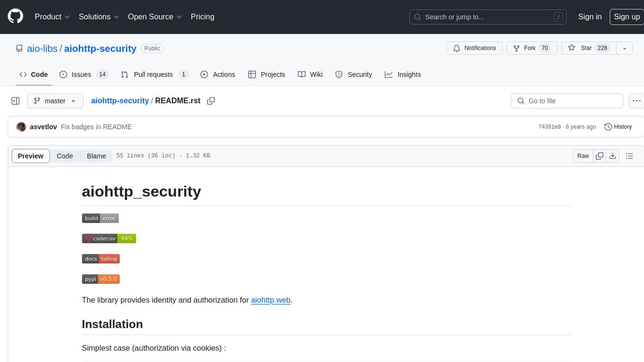Screen dimensions: 644x362
Task: Select the Code view
Action: [65, 156]
